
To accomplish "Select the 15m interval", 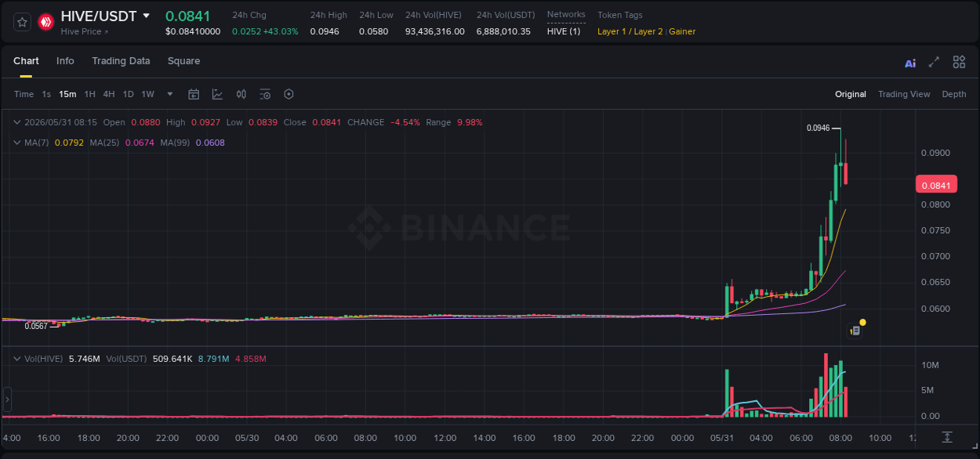I will 67,94.
